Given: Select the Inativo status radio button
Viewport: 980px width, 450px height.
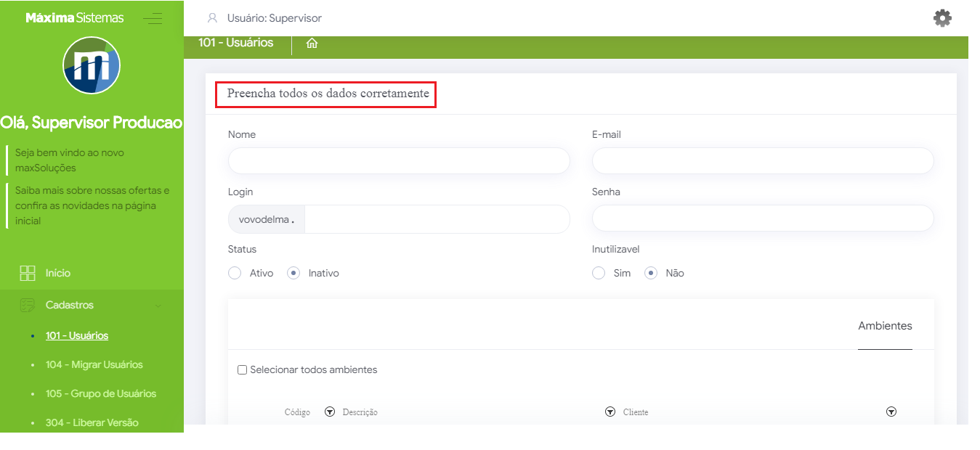Looking at the screenshot, I should [293, 273].
